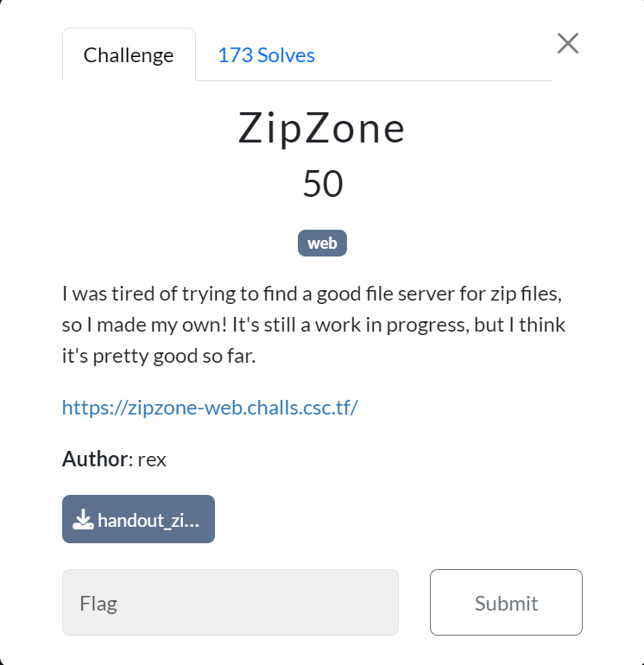Click the description line starting "I was tired"
The height and width of the screenshot is (665, 644).
point(312,294)
